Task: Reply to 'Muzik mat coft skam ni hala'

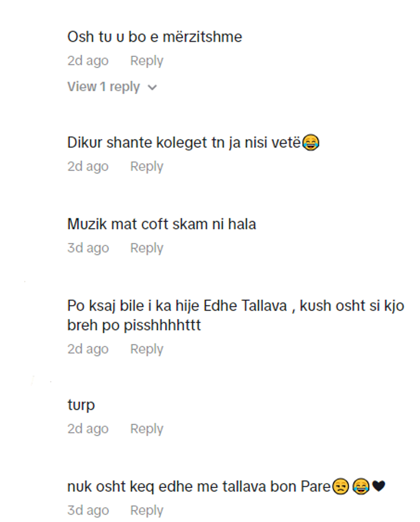Action: (147, 248)
